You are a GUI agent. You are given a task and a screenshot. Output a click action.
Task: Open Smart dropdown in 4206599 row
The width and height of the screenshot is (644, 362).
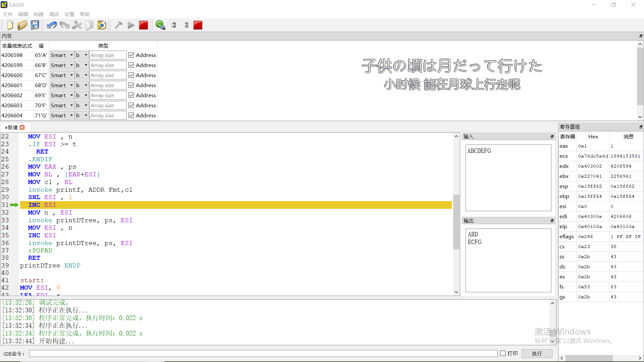click(x=62, y=65)
